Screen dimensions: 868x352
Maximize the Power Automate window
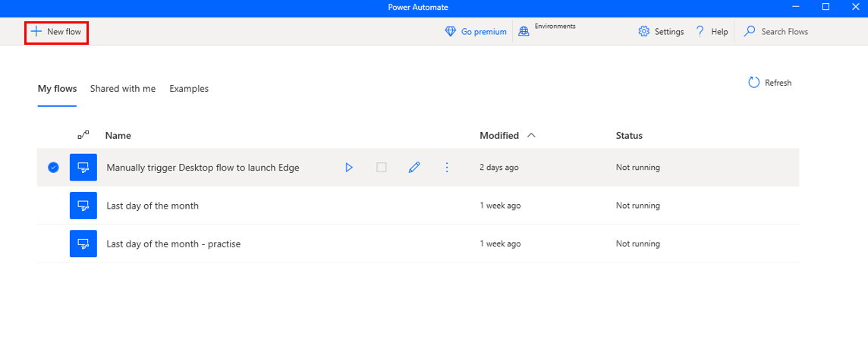pyautogui.click(x=826, y=7)
